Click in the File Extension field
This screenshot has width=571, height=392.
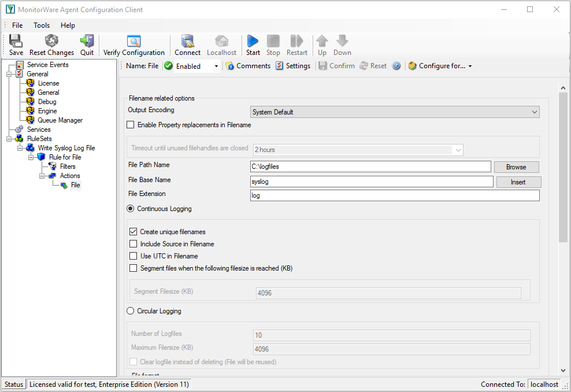click(395, 195)
